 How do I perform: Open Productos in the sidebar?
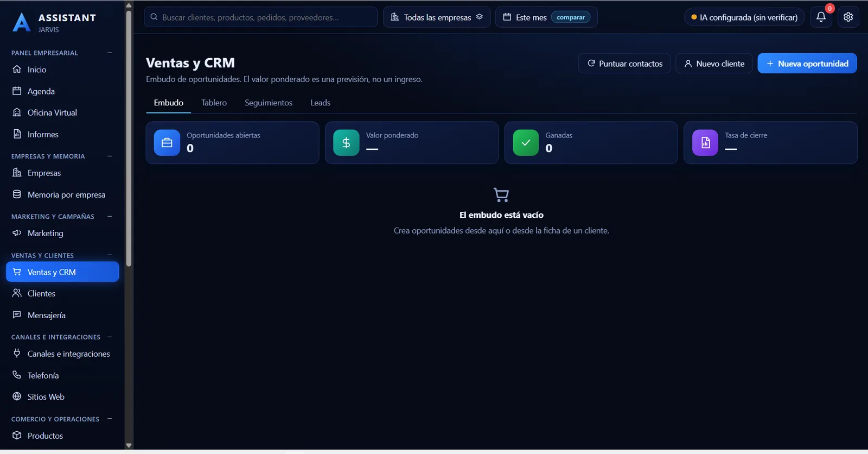(x=62, y=436)
